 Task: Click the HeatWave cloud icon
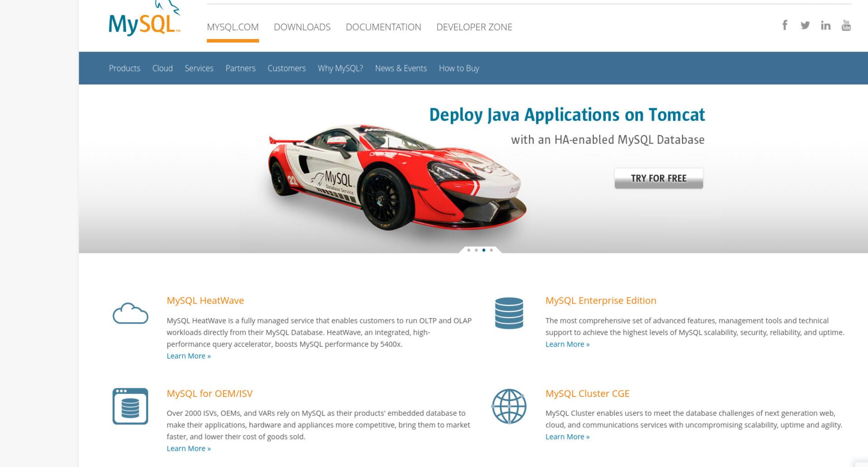130,313
